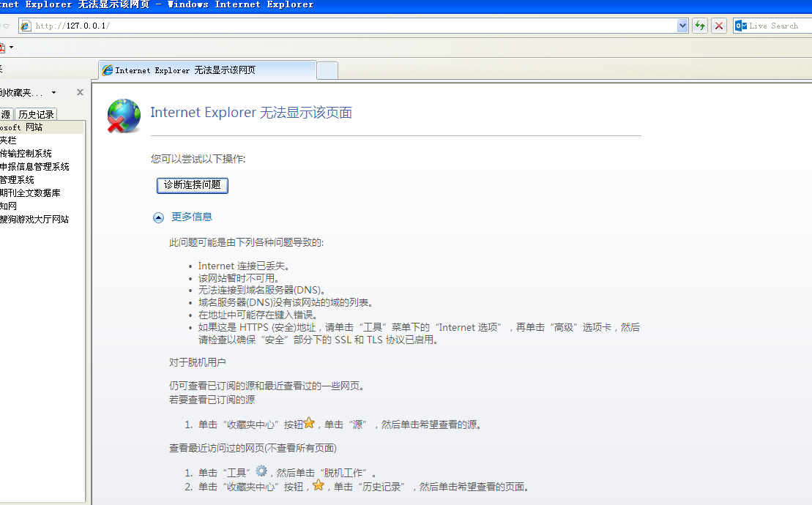
Task: Click the 添加到收藏夹 button in sidebar
Action: (x=22, y=93)
